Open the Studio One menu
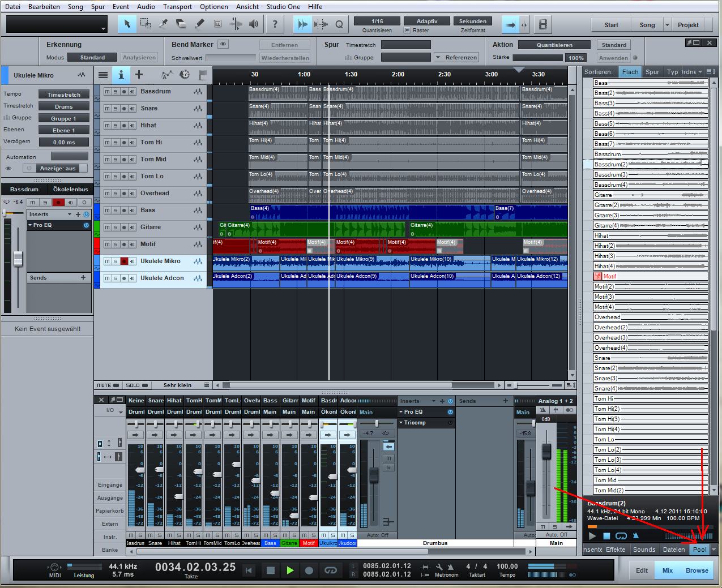The image size is (722, 588). (283, 7)
